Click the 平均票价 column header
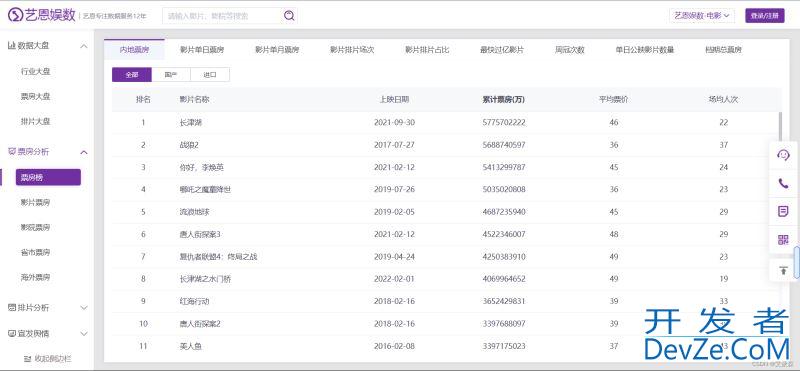The height and width of the screenshot is (371, 800). click(614, 100)
